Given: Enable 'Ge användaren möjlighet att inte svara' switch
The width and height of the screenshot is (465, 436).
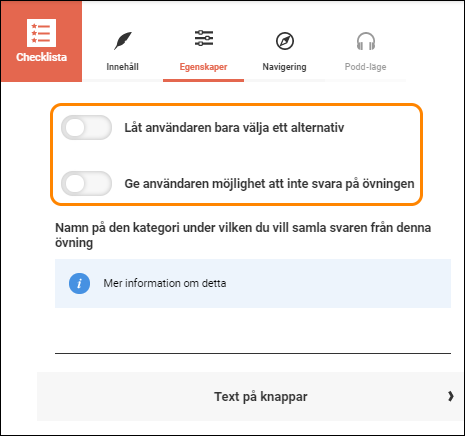Looking at the screenshot, I should [x=86, y=184].
